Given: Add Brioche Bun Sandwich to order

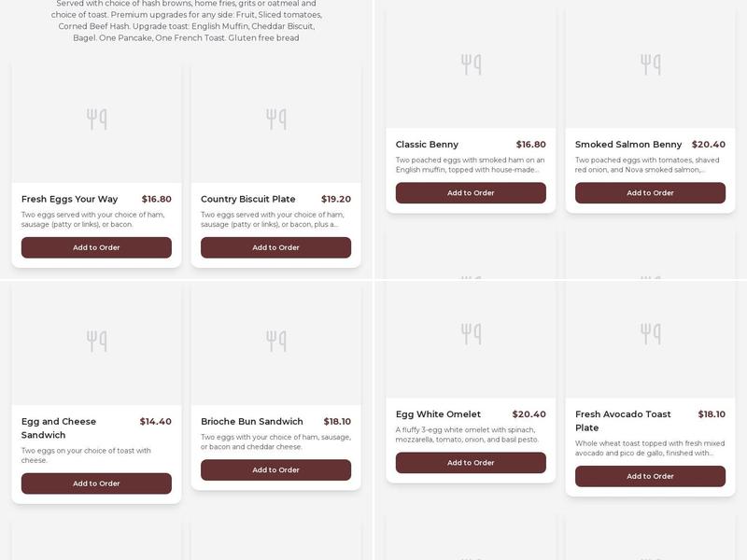Looking at the screenshot, I should 275,470.
